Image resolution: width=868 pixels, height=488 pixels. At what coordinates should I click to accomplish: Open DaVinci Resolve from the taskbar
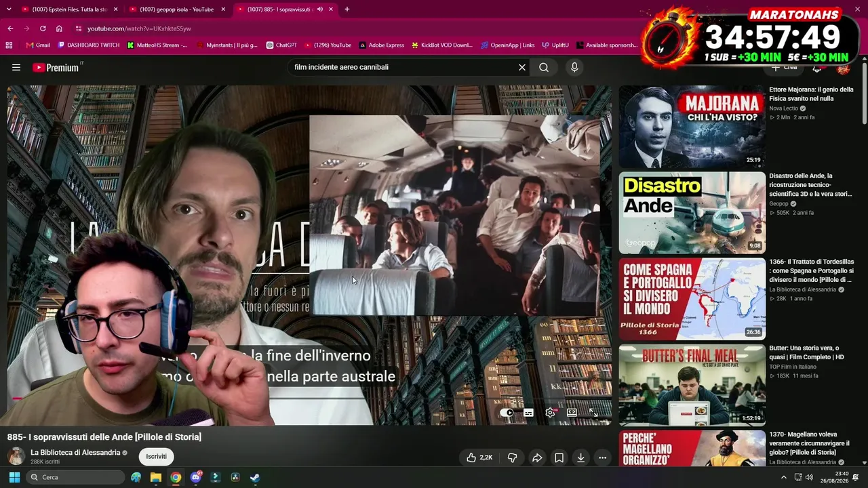tap(235, 477)
